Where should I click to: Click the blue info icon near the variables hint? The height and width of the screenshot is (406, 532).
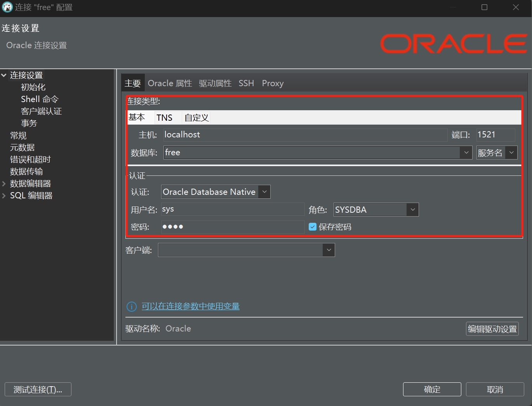131,307
